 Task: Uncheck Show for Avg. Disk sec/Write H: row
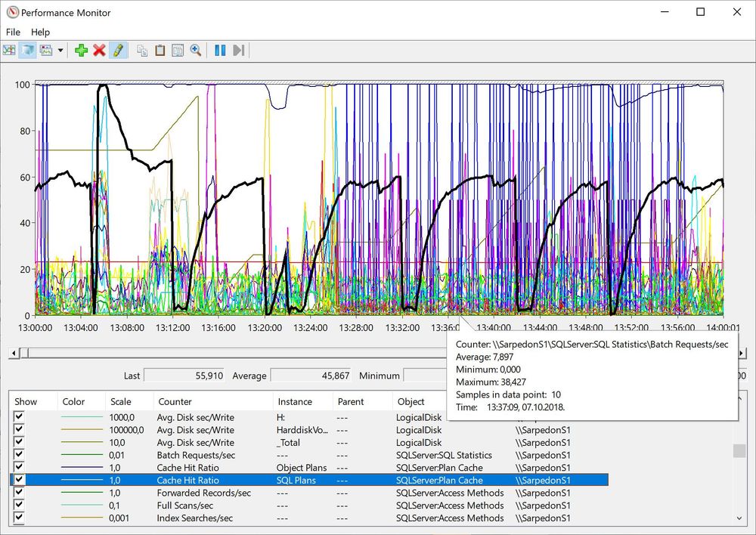click(19, 416)
